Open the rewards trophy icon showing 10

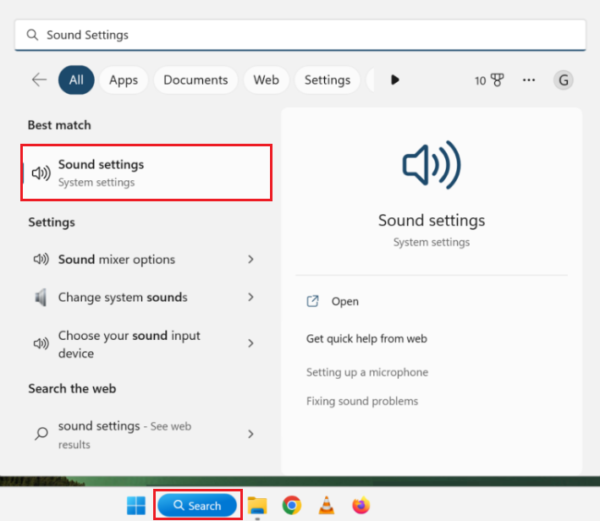tap(497, 80)
